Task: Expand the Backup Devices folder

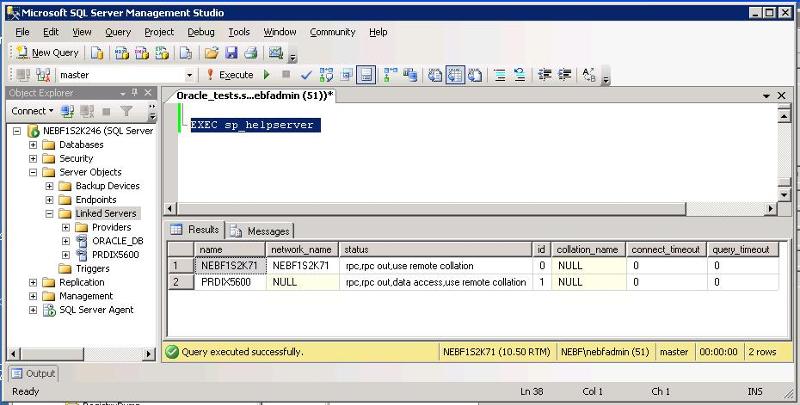Action: (x=49, y=186)
